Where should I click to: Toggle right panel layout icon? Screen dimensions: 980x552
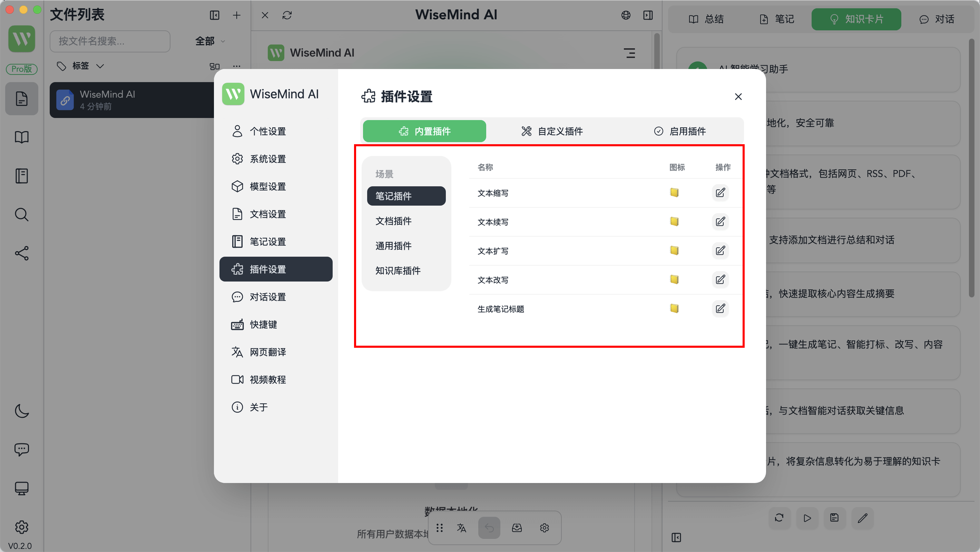(x=648, y=15)
